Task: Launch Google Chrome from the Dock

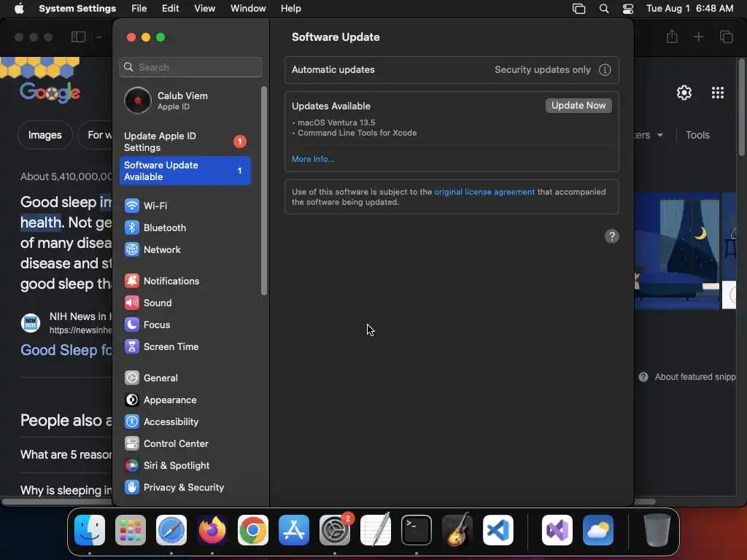Action: (253, 530)
